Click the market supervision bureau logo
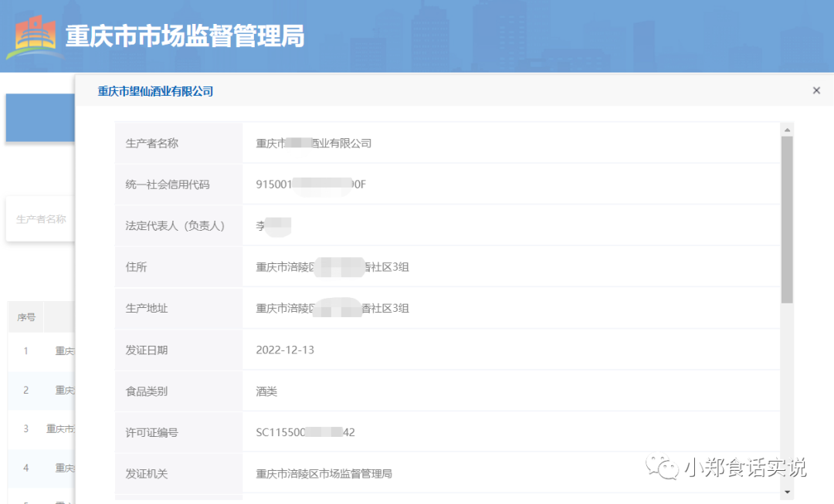This screenshot has width=834, height=504. click(34, 36)
